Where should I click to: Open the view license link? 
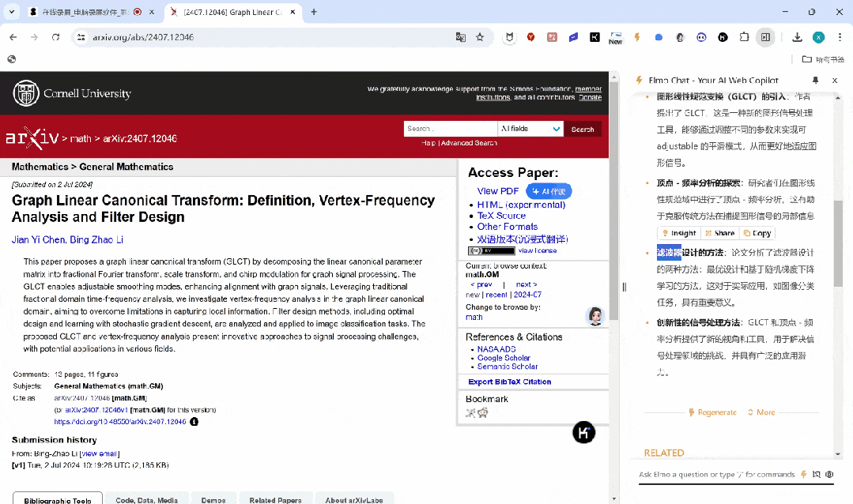point(538,250)
